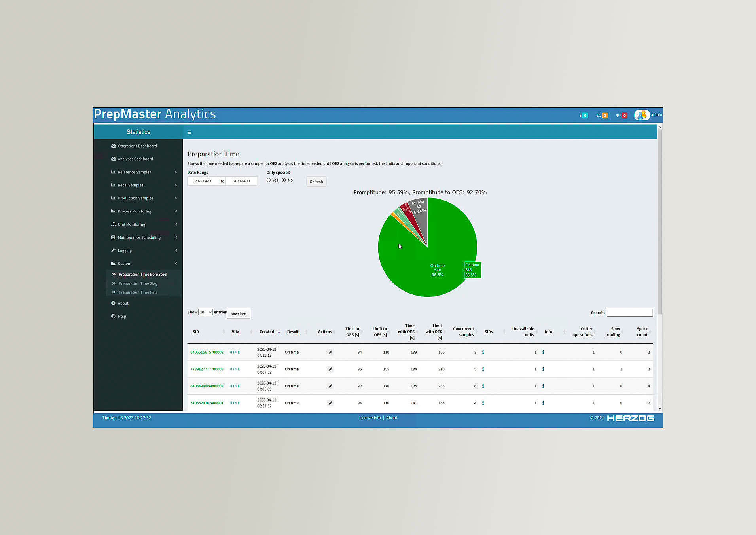This screenshot has height=535, width=756.
Task: Open Analyses Dashboard page
Action: (135, 159)
